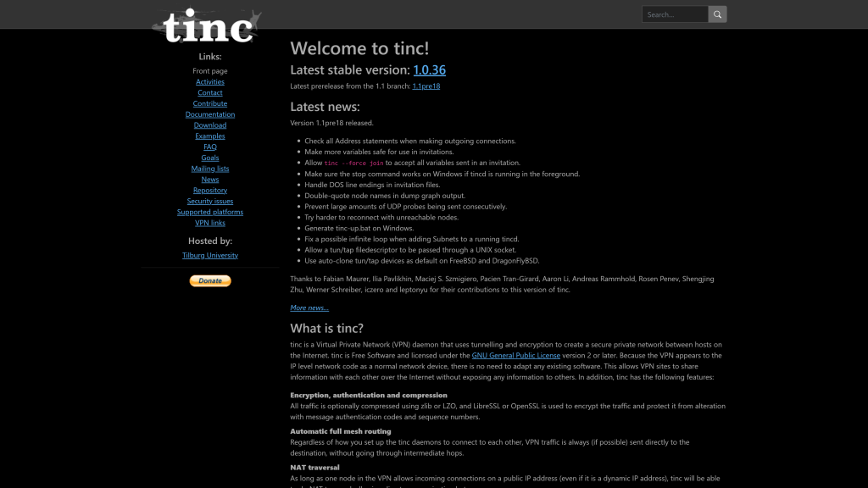
Task: Click 'Generate tinc-up.bat on Windows.' bullet
Action: tap(359, 228)
